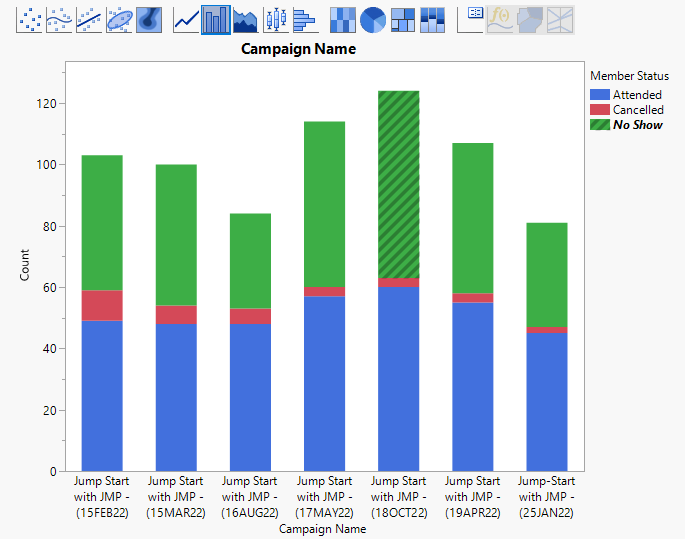Select the Line of Fit element icon
Image resolution: width=685 pixels, height=539 pixels.
tap(89, 20)
